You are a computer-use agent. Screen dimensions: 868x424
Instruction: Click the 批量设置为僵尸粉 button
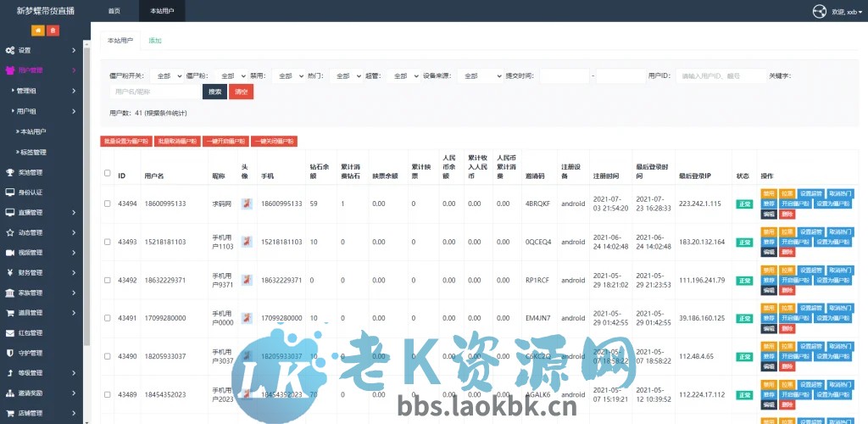click(126, 141)
